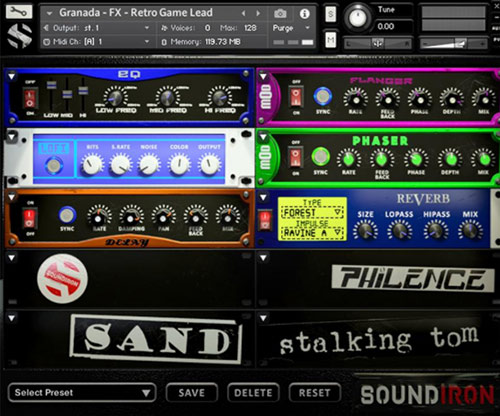Click the Flanger DEPTH knob
Screen dimensions: 500x416
click(452, 99)
